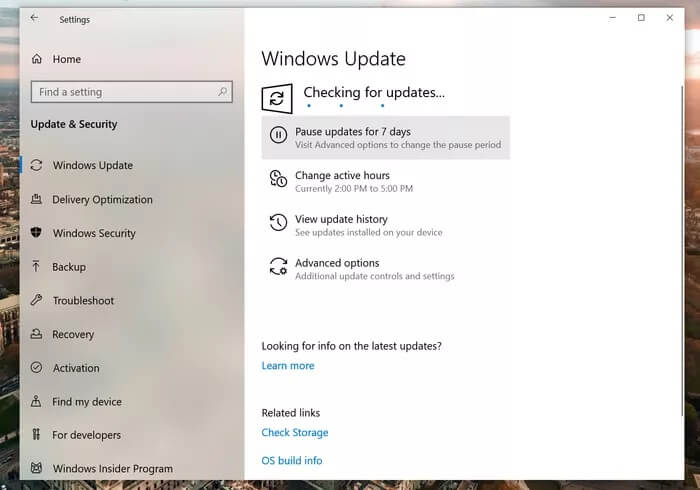Click the Activation checkmark circle icon

click(x=36, y=367)
